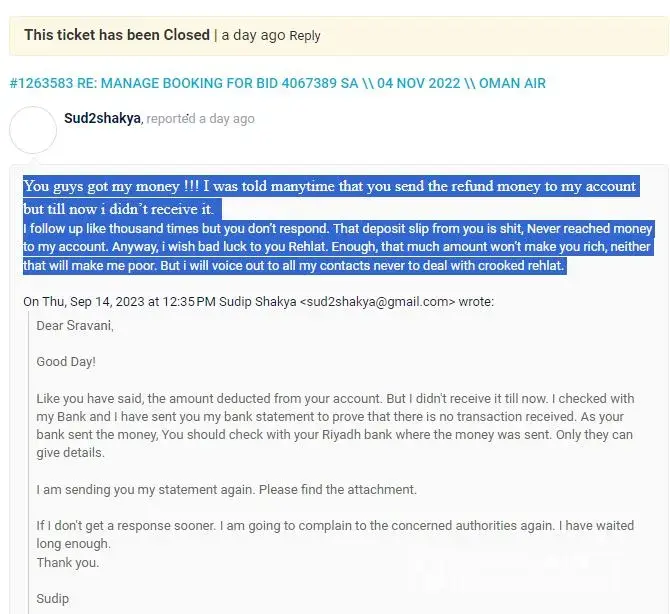The image size is (670, 614).
Task: Open the Sud2shakya username profile
Action: tap(103, 118)
